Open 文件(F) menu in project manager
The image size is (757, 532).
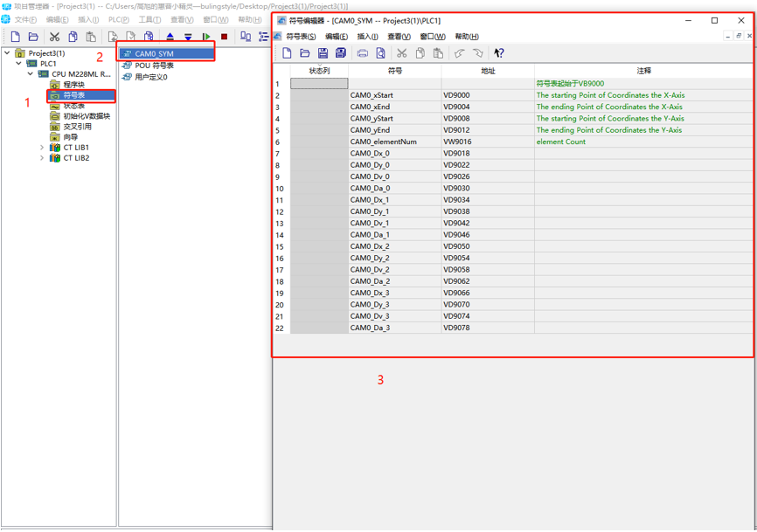[x=25, y=20]
